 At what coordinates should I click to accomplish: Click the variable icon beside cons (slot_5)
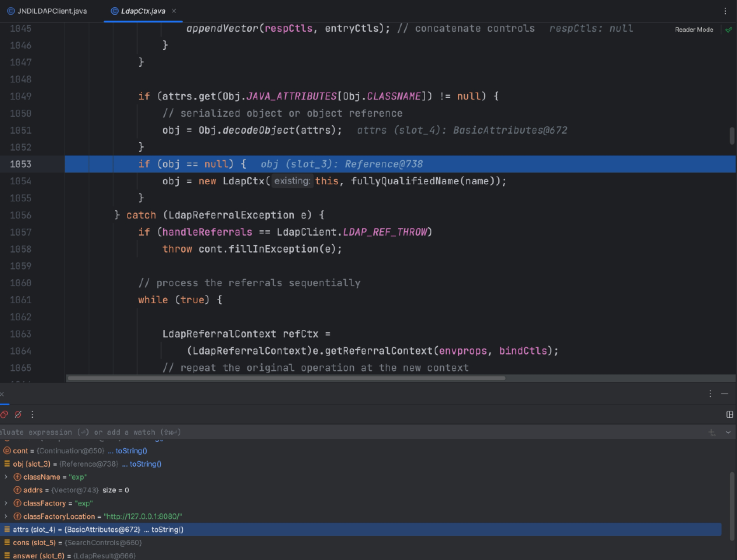(x=7, y=542)
